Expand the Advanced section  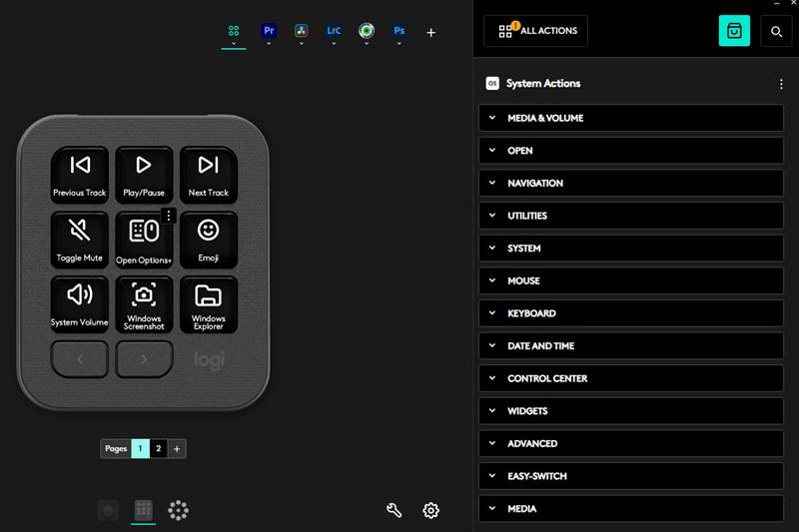pyautogui.click(x=631, y=444)
